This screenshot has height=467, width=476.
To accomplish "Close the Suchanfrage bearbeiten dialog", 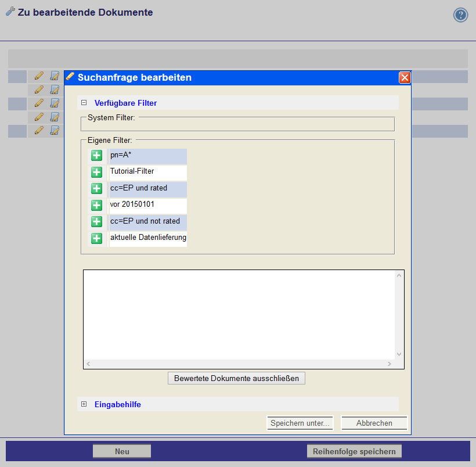I will [x=405, y=77].
